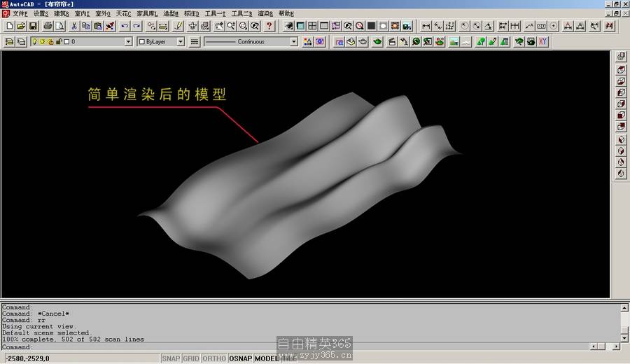Select the Cut (scissors) tool
Image resolution: width=630 pixels, height=364 pixels.
pyautogui.click(x=74, y=26)
